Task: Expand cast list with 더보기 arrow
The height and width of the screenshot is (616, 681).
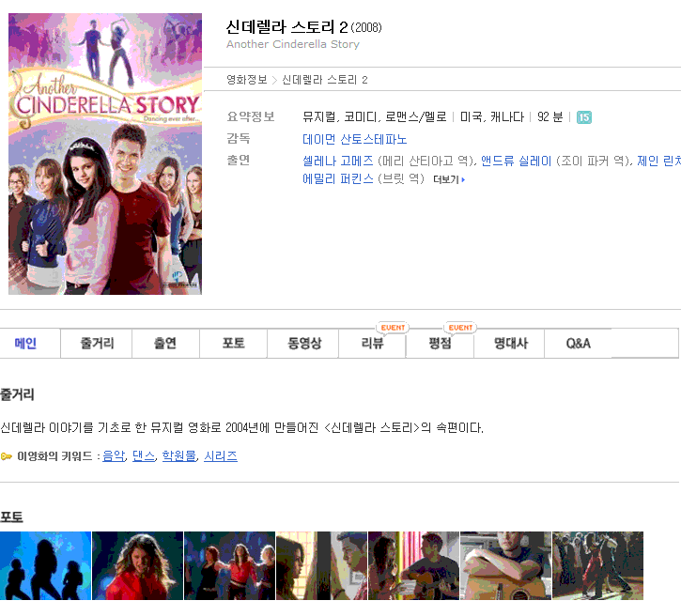Action: tap(449, 179)
